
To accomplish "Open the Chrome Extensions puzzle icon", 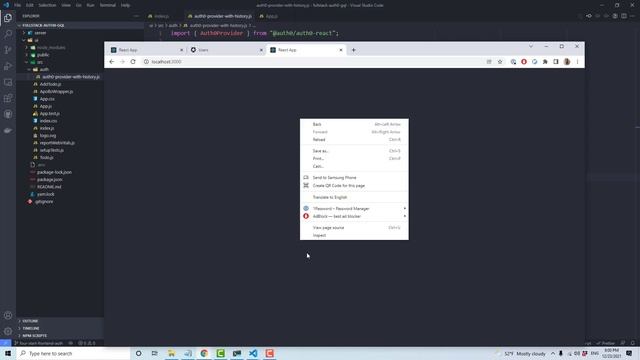I will coord(545,62).
